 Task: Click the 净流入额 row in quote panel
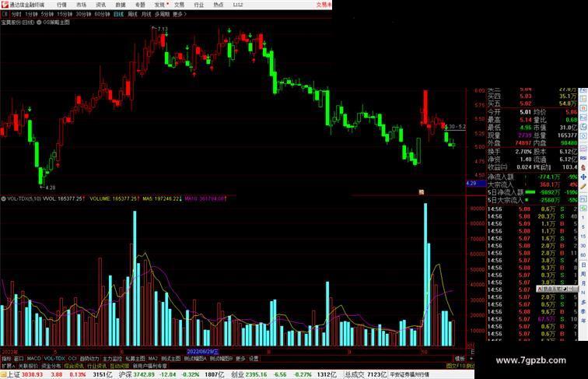click(533, 177)
